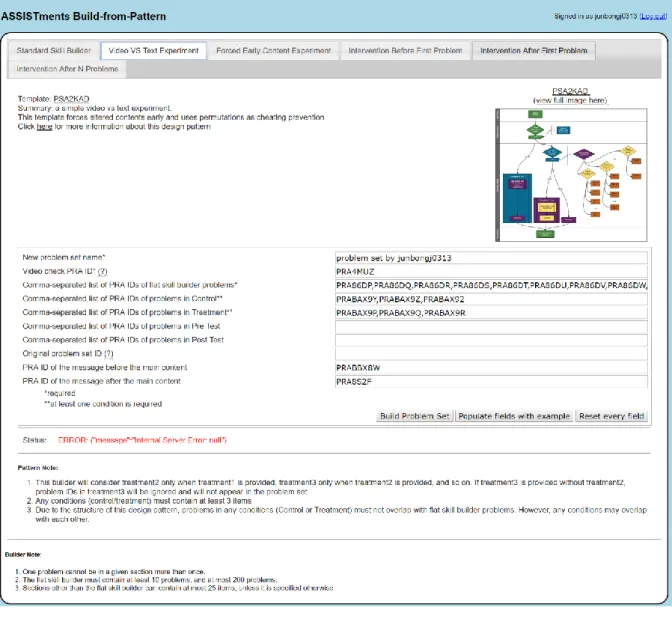Image resolution: width=672 pixels, height=622 pixels.
Task: Click the Build Problem Set button
Action: pyautogui.click(x=415, y=416)
